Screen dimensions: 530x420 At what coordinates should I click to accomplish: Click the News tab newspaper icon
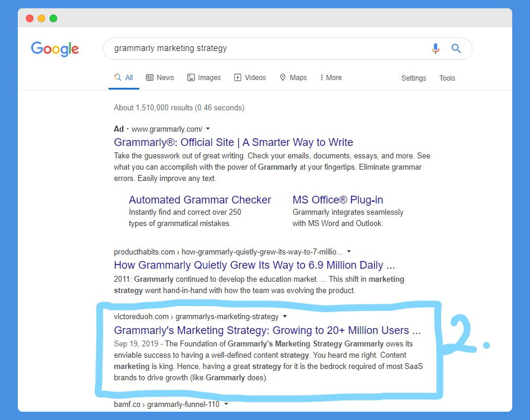[150, 78]
